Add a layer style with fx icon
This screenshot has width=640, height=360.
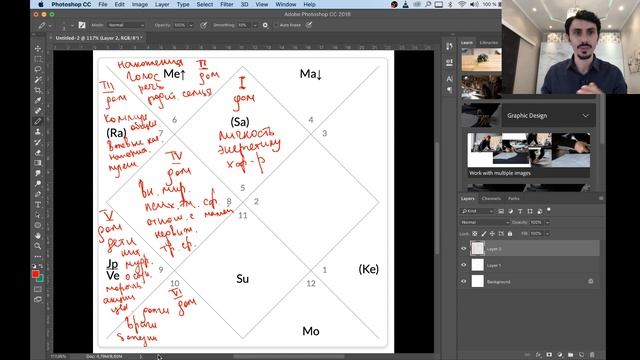(x=539, y=355)
